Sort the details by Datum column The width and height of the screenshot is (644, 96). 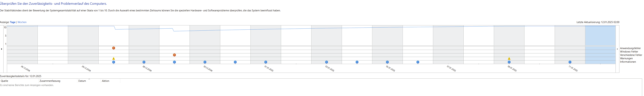[x=82, y=81]
